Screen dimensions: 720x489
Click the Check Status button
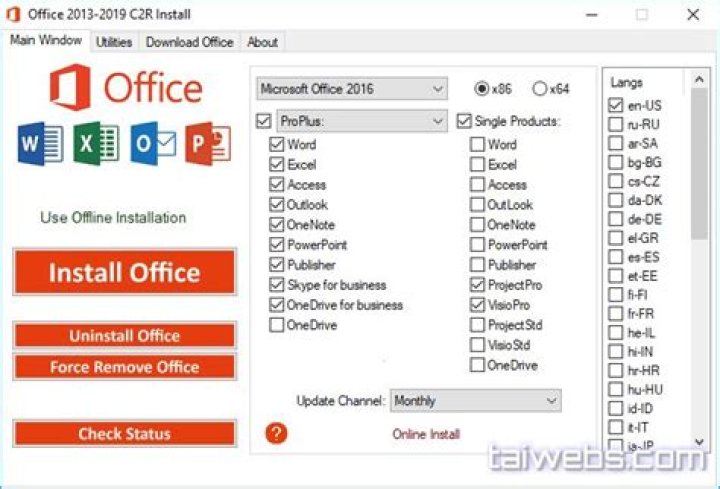pos(125,433)
